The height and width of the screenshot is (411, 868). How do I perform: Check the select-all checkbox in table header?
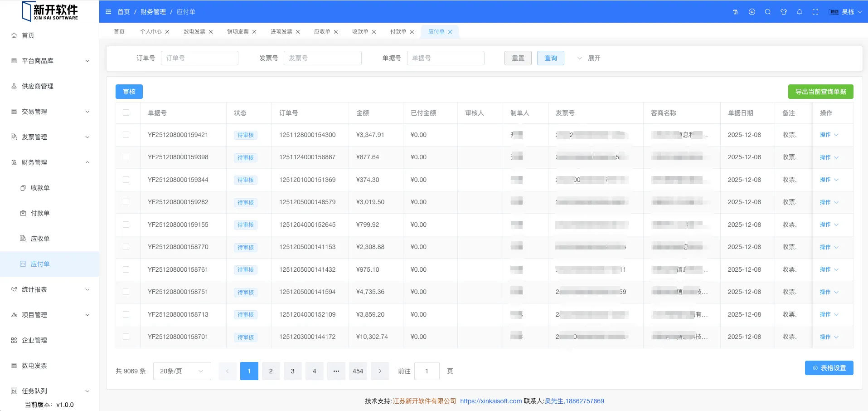(x=126, y=113)
